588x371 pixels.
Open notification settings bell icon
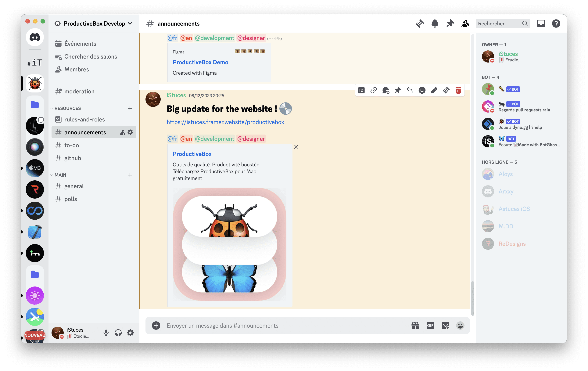click(x=435, y=24)
